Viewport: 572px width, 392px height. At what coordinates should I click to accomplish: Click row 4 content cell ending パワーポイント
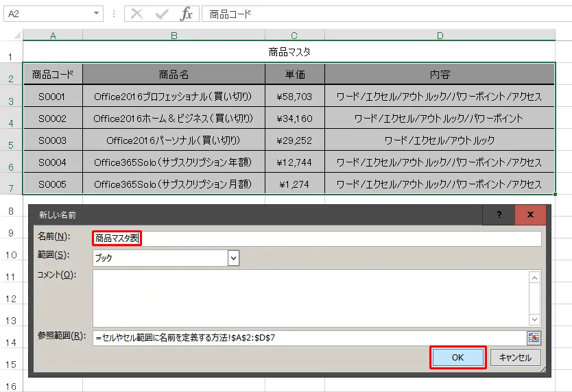(440, 118)
